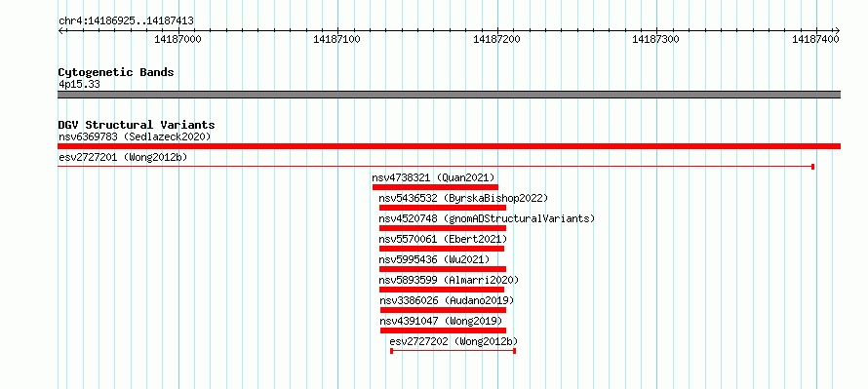
Task: Click the nsv6369783 (Sedlazeck2020) variant label
Action: coord(135,136)
